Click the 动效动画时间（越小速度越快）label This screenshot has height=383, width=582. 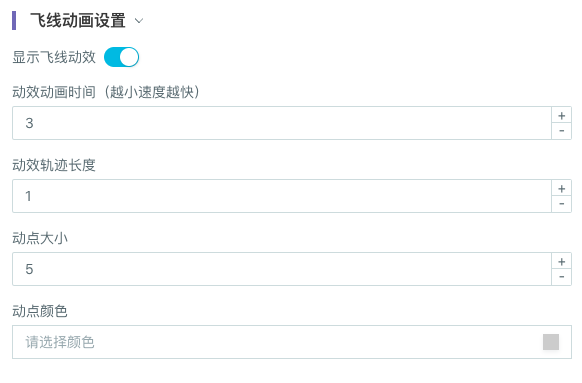pyautogui.click(x=106, y=92)
